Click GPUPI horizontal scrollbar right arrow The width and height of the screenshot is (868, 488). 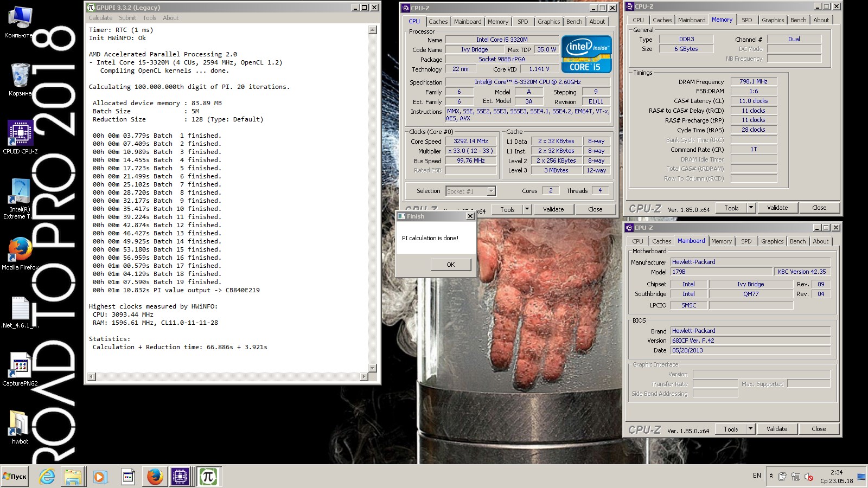(363, 376)
